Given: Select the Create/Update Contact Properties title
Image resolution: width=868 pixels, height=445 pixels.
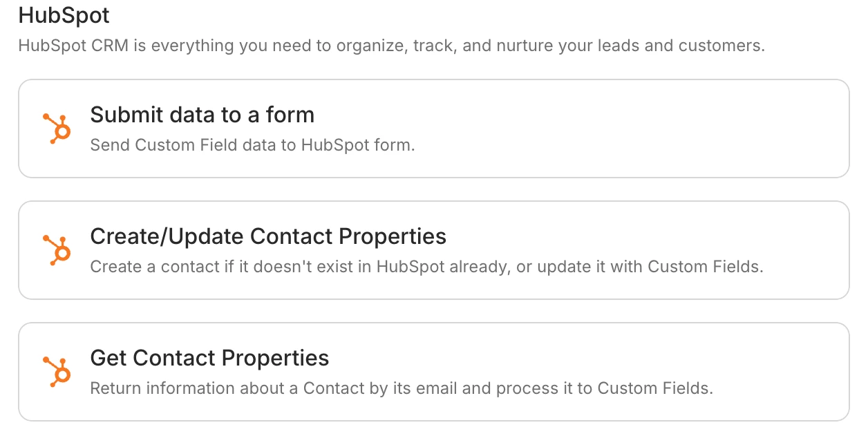Looking at the screenshot, I should coord(268,236).
